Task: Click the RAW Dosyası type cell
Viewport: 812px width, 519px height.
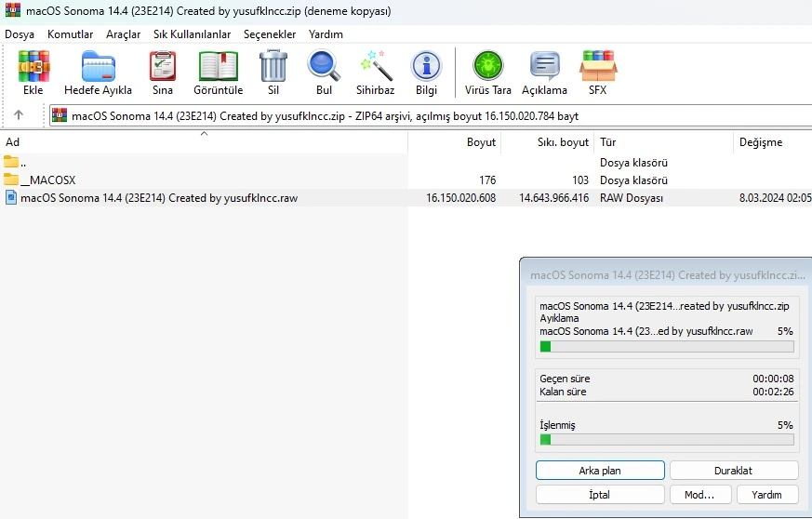Action: click(x=632, y=198)
